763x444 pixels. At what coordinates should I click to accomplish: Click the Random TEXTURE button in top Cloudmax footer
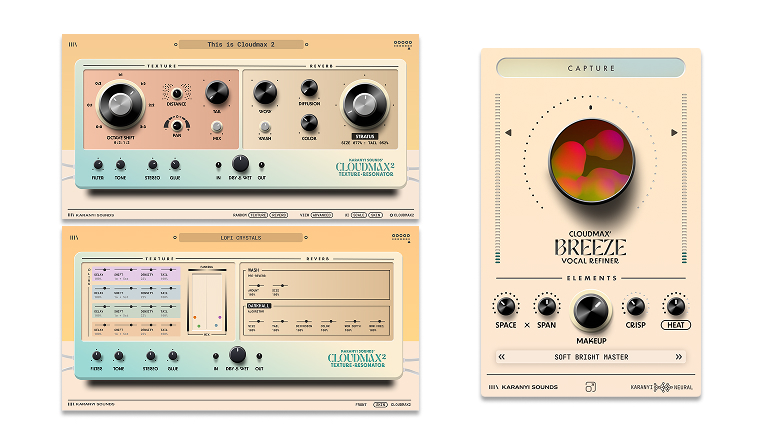point(258,215)
